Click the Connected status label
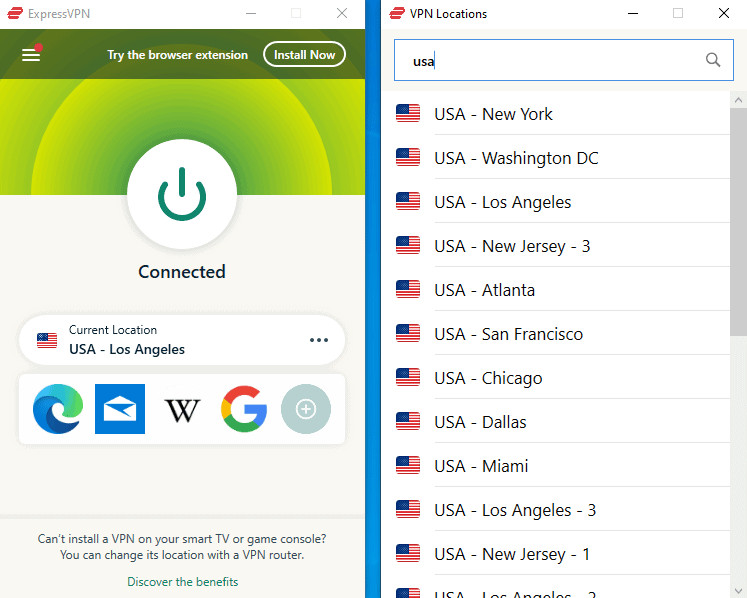Viewport: 747px width, 598px height. (x=182, y=272)
